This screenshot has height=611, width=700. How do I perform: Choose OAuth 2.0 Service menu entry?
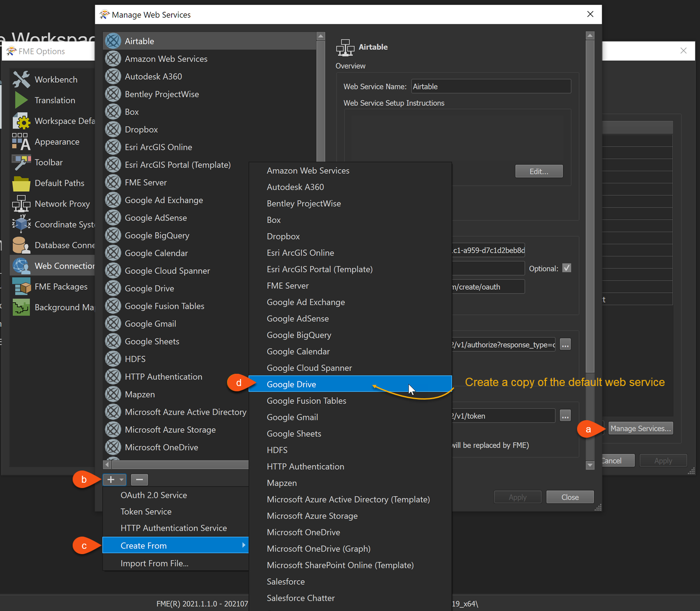coord(154,495)
